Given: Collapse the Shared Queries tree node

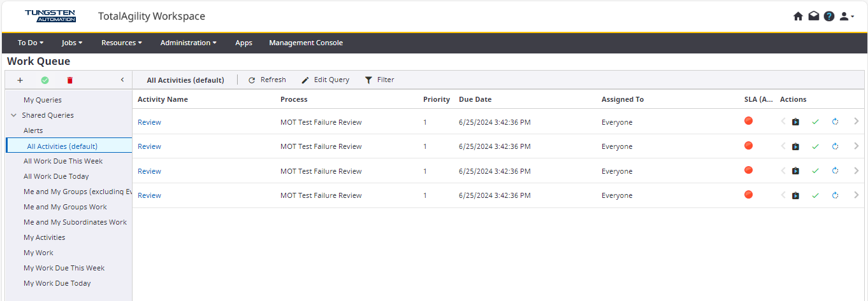Looking at the screenshot, I should coord(13,115).
